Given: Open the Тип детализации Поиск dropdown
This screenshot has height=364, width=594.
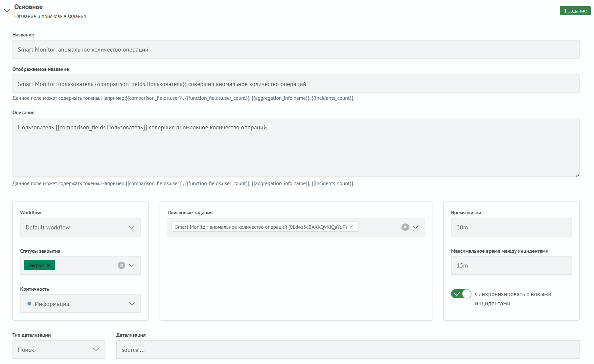Looking at the screenshot, I should (x=58, y=350).
